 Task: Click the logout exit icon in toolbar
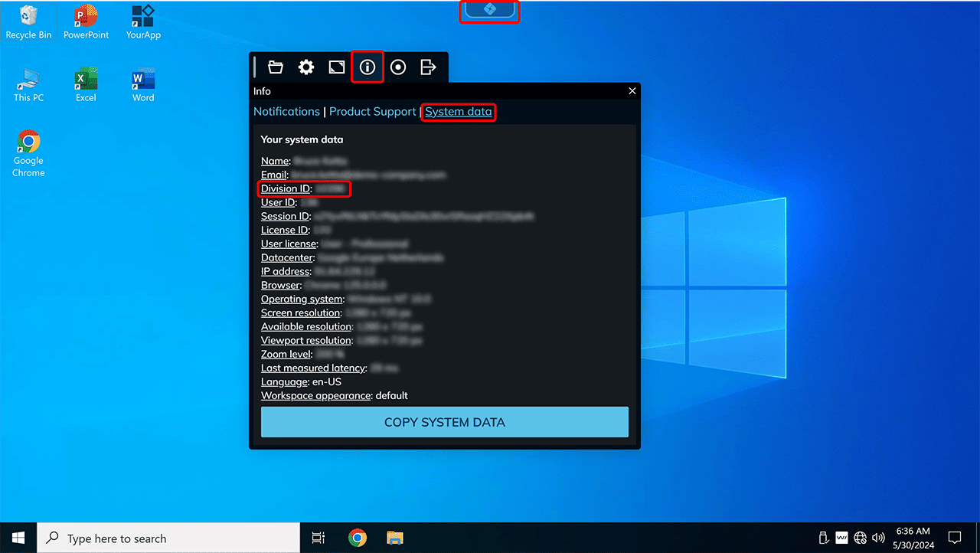(x=429, y=67)
